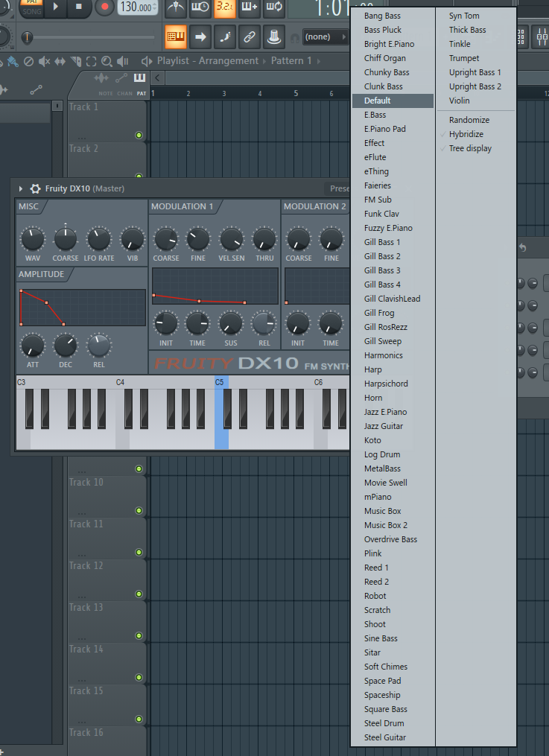This screenshot has height=756, width=549.
Task: Click DX10 MISC WAV knob
Action: point(33,238)
